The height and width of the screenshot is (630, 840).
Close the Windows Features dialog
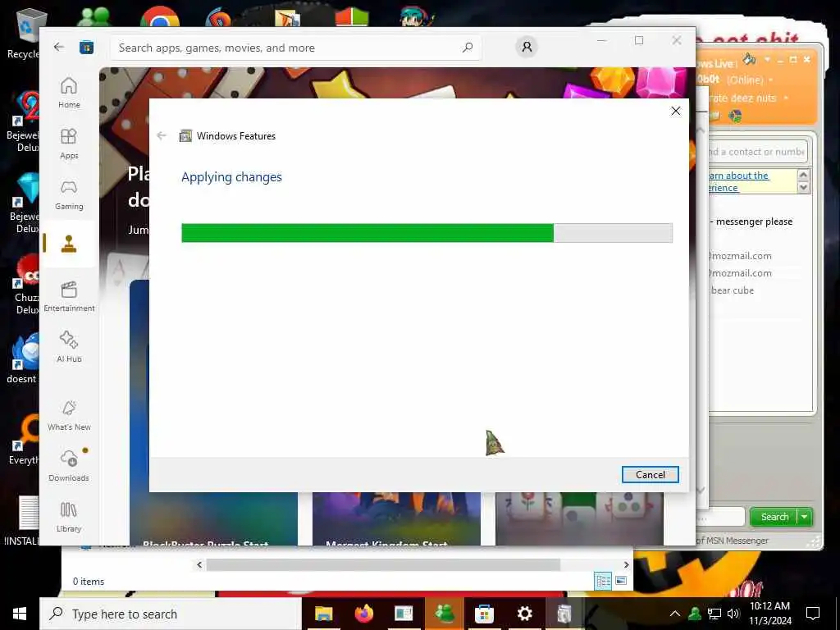676,111
